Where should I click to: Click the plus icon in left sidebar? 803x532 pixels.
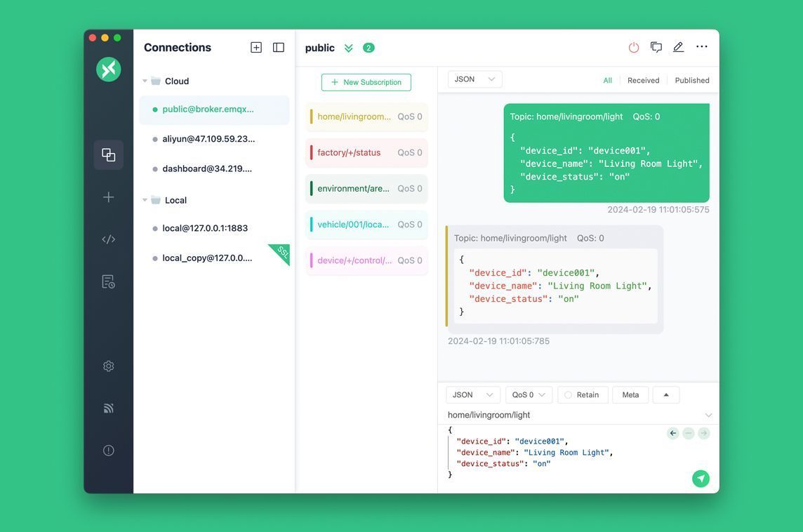pos(109,197)
